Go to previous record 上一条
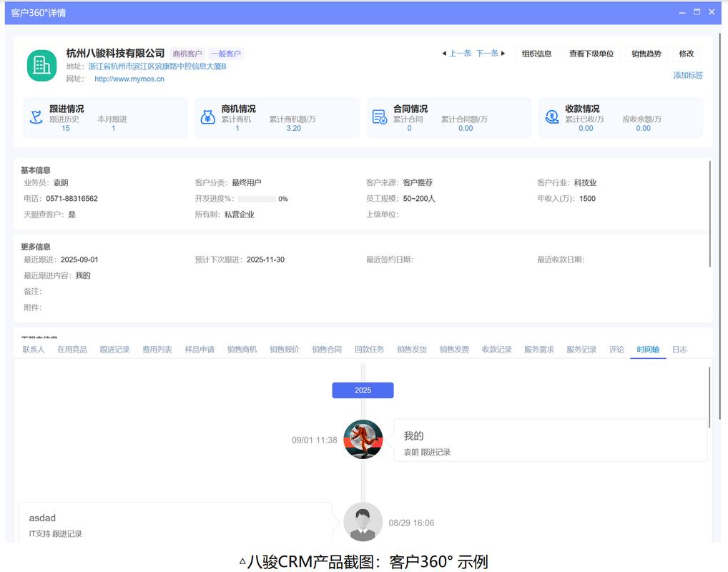 pos(460,54)
